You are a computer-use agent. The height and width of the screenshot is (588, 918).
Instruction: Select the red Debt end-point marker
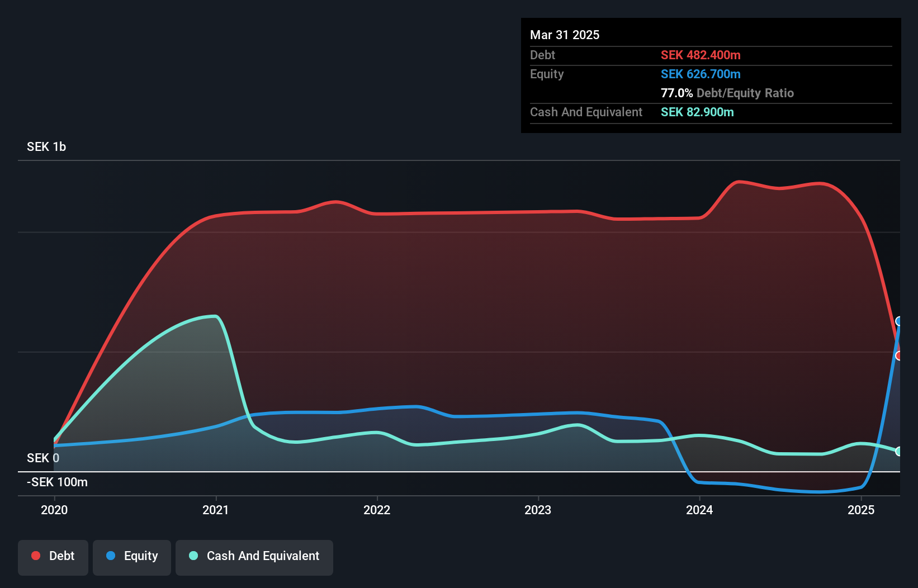899,355
